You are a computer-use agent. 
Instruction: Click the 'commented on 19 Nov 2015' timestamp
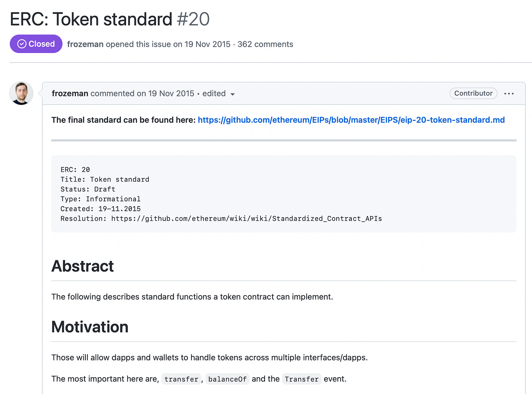[x=142, y=94]
